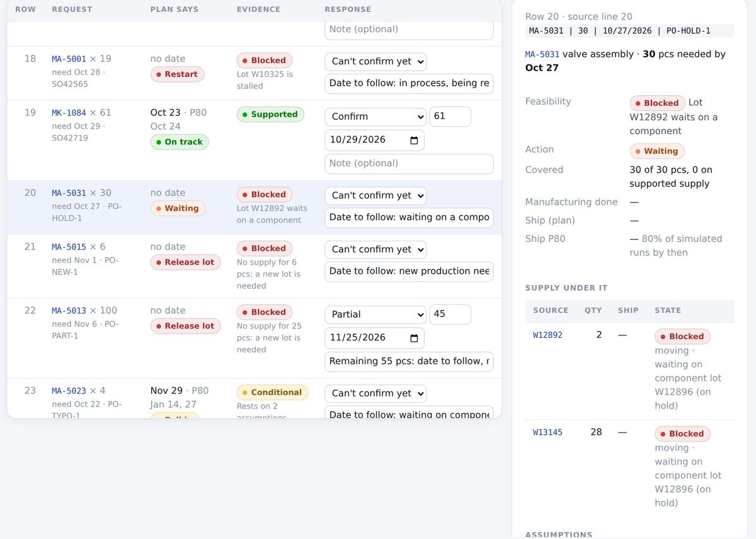Open row 20 response dropdown 'Can't confirm yet'
Viewport: 756px width, 539px height.
[375, 195]
